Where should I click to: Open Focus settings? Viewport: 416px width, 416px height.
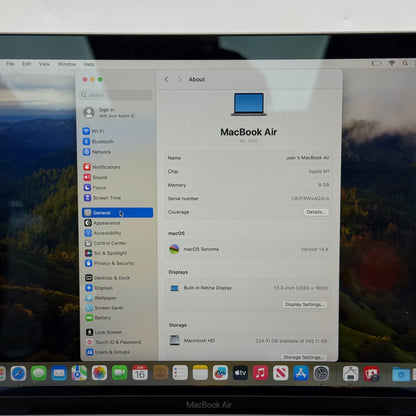pyautogui.click(x=95, y=187)
